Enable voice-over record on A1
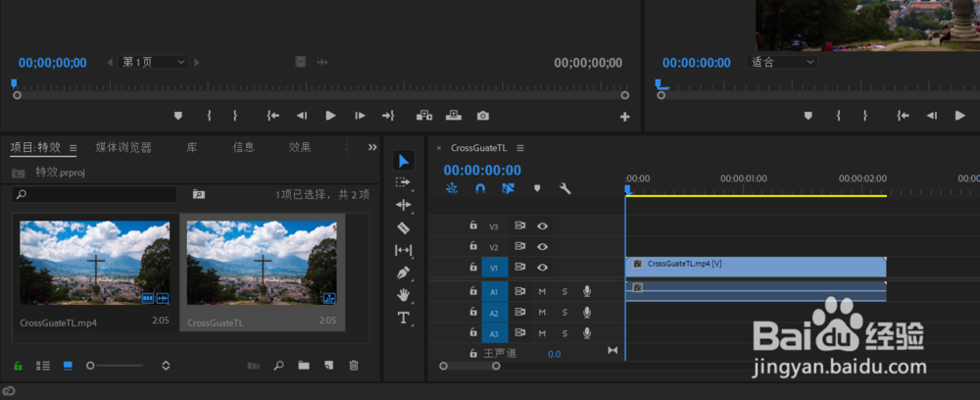Viewport: 980px width, 400px height. (x=587, y=291)
